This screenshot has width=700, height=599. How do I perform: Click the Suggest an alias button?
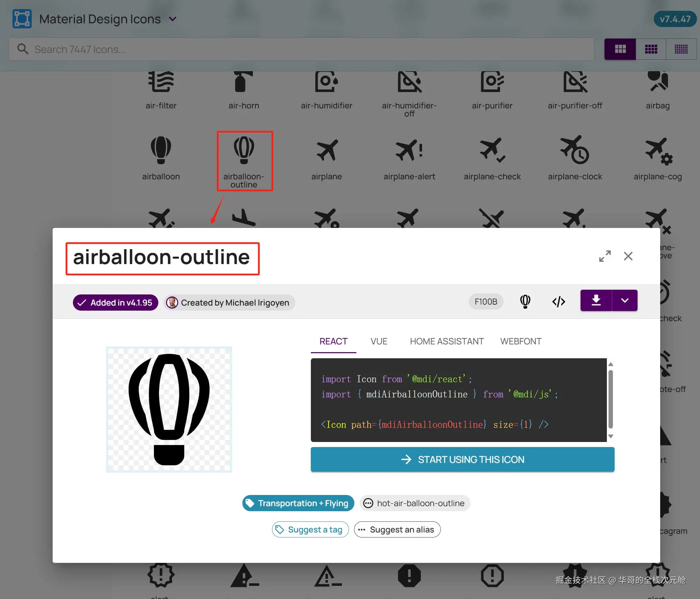coord(397,529)
